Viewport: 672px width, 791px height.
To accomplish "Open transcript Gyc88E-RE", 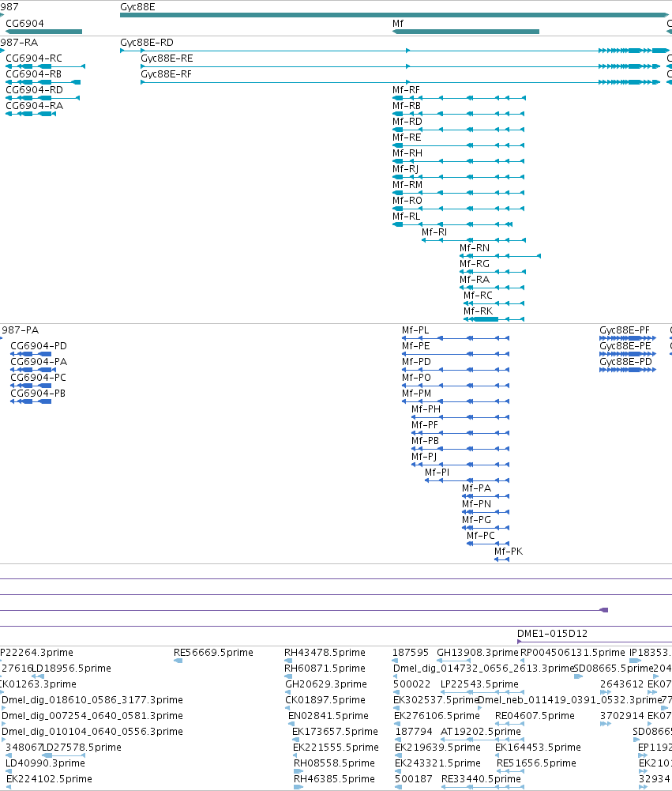I will (167, 58).
